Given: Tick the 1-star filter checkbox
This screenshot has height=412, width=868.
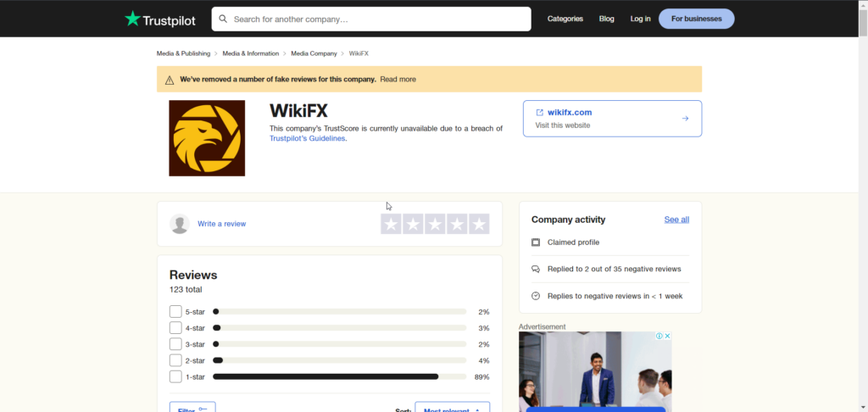Looking at the screenshot, I should pos(175,376).
